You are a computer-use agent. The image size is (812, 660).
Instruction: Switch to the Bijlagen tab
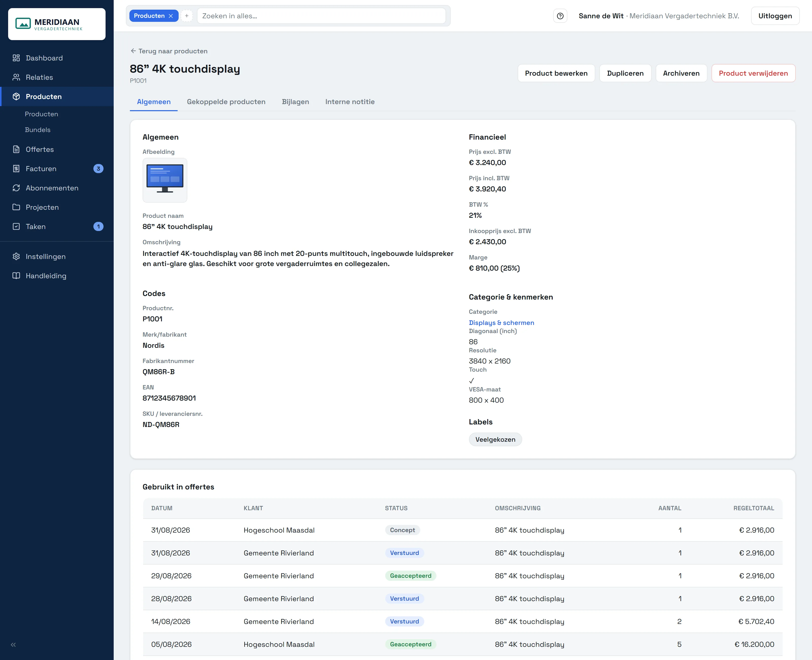tap(295, 102)
